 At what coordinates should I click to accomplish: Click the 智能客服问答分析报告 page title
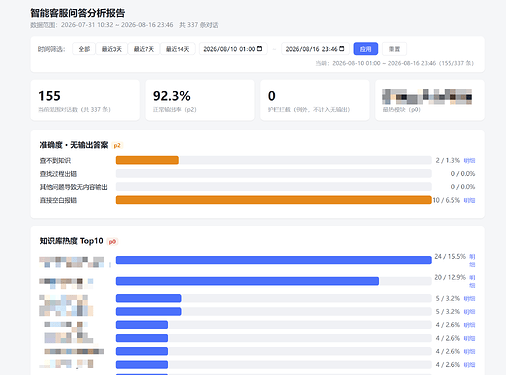pos(78,13)
